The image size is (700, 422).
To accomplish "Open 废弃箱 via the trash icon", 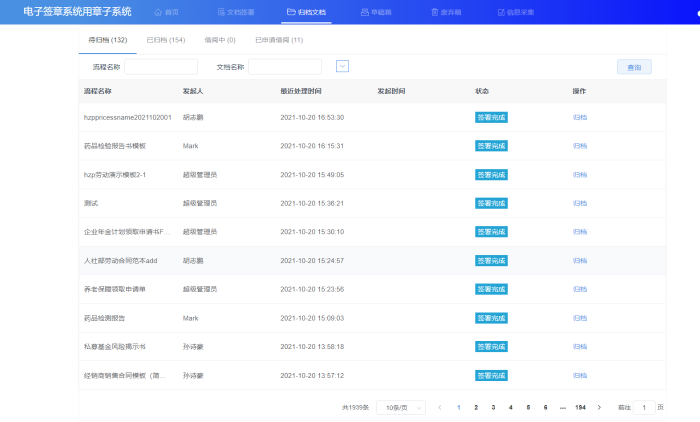I will coord(435,12).
